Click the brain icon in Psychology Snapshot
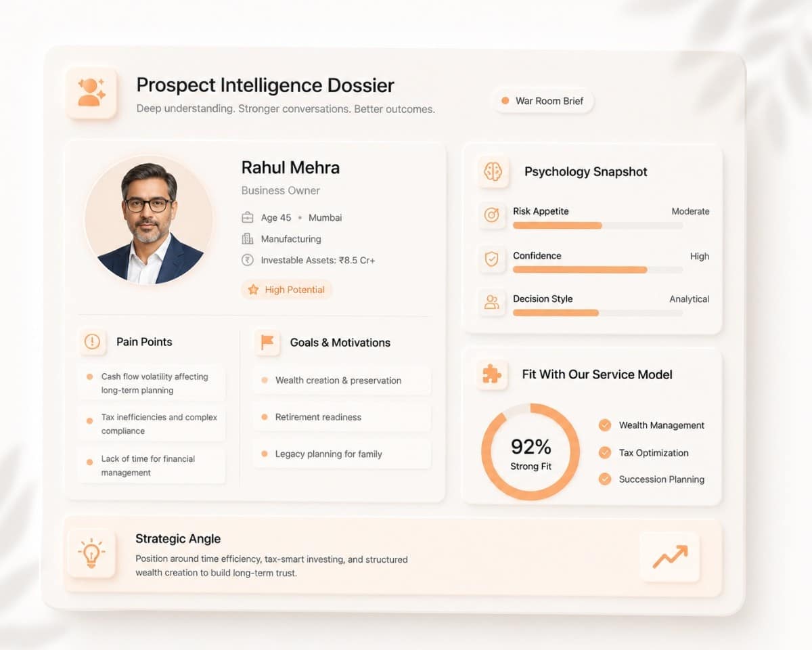 [x=493, y=171]
